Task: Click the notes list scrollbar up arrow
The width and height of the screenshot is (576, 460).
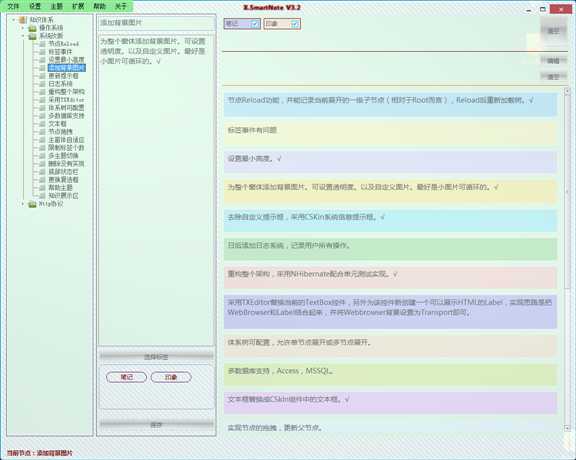Action: coord(567,91)
